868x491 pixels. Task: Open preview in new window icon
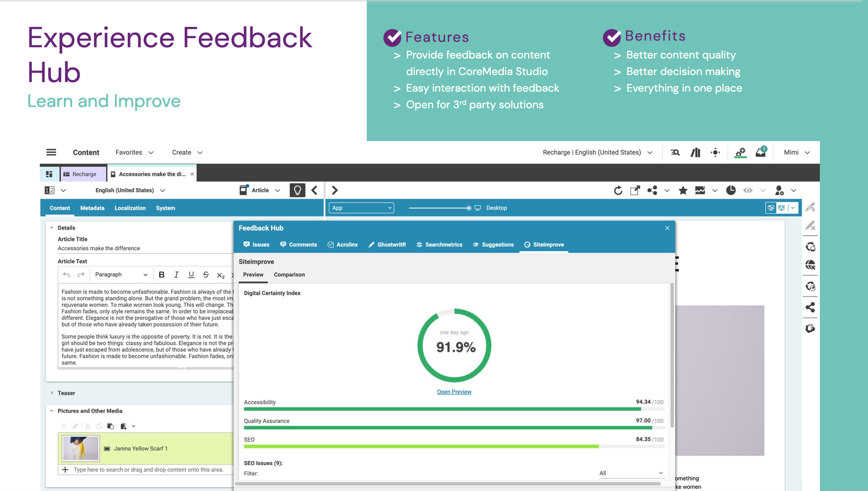pos(635,190)
